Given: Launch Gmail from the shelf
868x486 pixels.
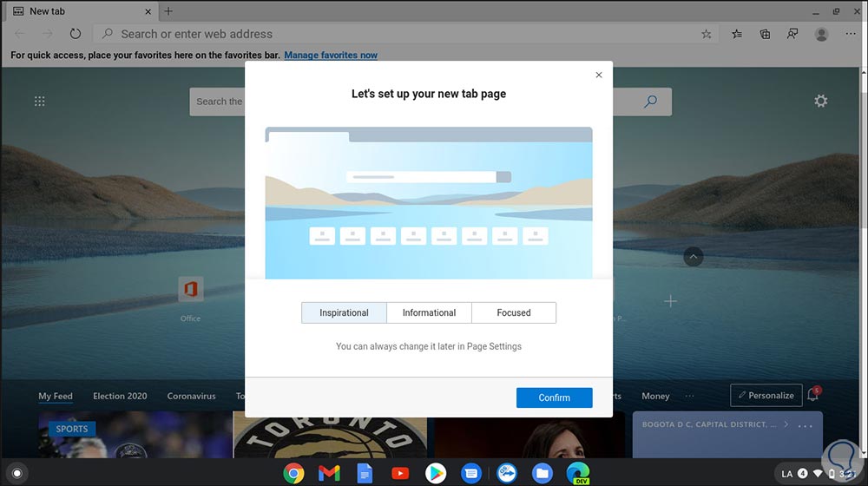Looking at the screenshot, I should 329,473.
